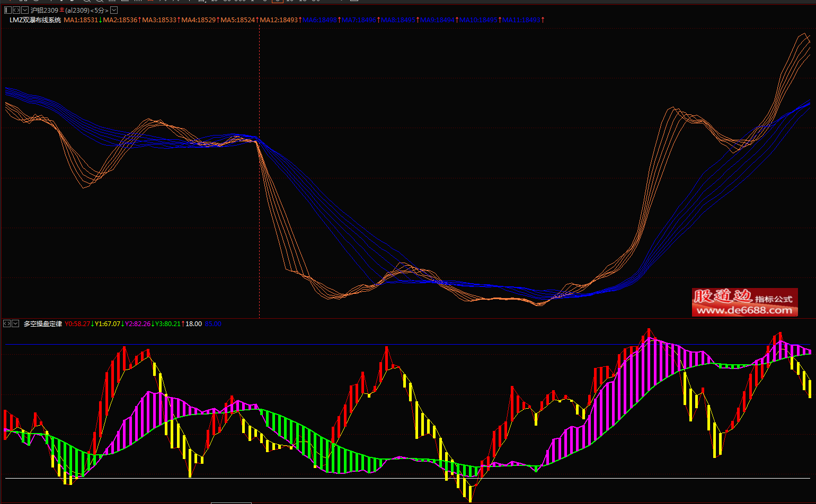Open the dropdown left of 多空操盘定律
Viewport: 816px width, 504px height.
point(15,323)
